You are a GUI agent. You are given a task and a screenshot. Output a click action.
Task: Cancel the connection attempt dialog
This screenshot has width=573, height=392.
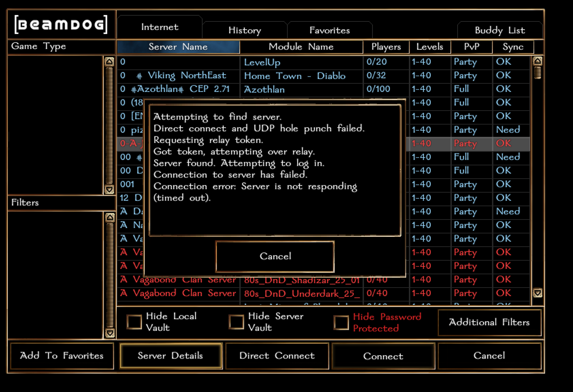pos(275,256)
